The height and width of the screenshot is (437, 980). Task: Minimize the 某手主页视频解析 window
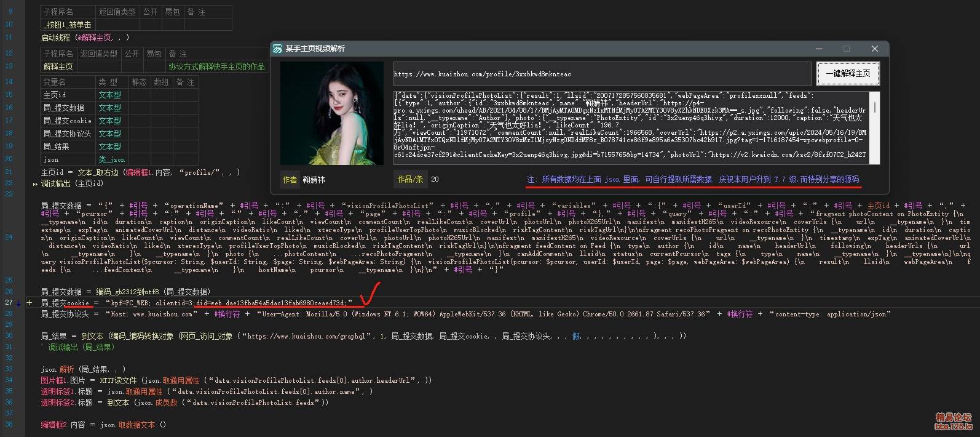pyautogui.click(x=819, y=49)
